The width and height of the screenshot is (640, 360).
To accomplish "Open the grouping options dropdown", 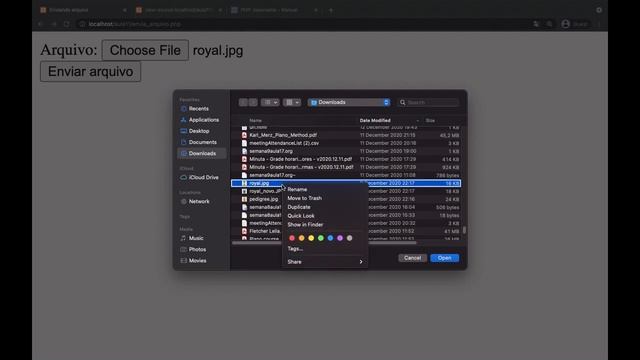I will (292, 102).
